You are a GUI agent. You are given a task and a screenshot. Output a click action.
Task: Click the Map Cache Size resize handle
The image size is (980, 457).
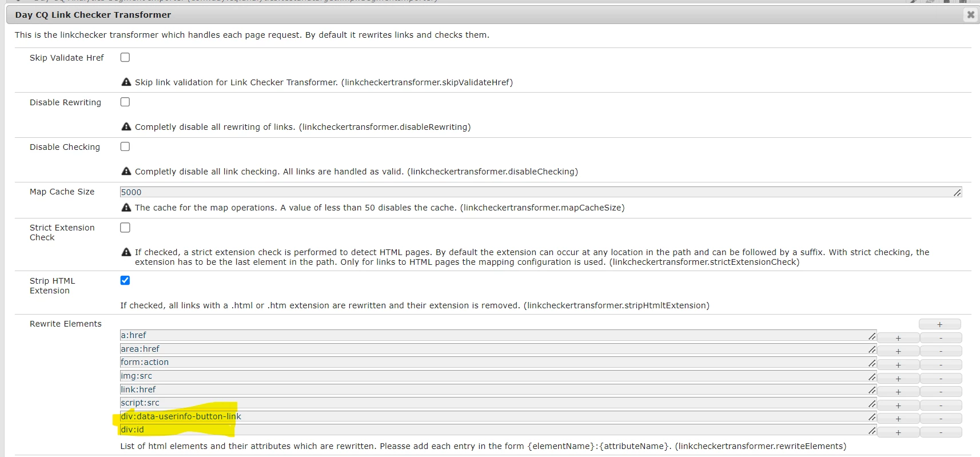click(957, 193)
